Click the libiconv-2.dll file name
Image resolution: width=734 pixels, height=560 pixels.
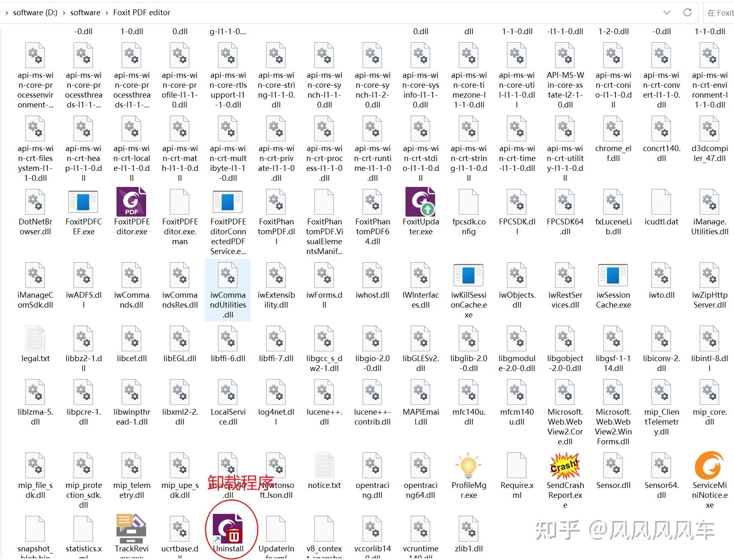(662, 363)
